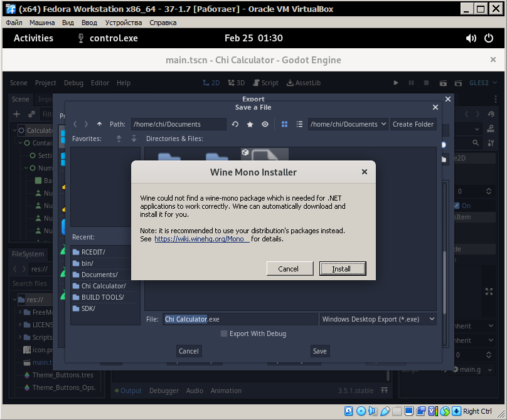Open Windows Desktop Export filter dropdown
This screenshot has height=420, width=507.
(x=378, y=319)
